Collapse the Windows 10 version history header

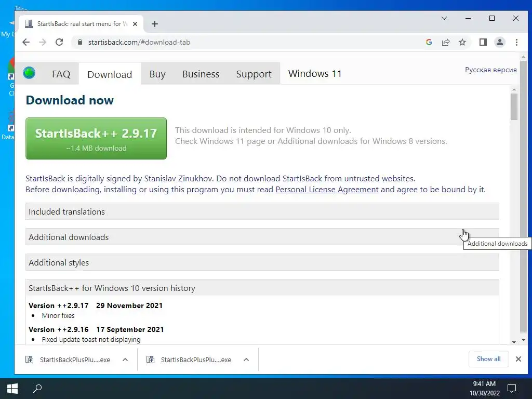pos(262,288)
